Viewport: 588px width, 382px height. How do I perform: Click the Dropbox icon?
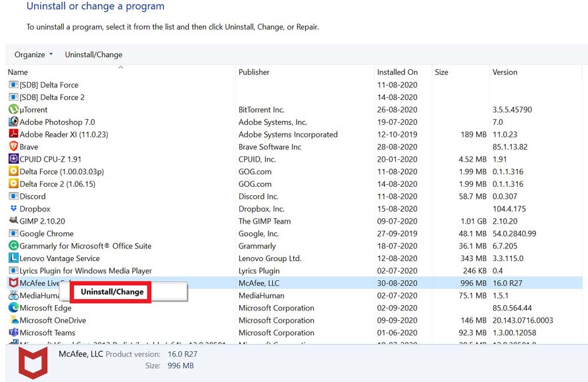[x=14, y=208]
